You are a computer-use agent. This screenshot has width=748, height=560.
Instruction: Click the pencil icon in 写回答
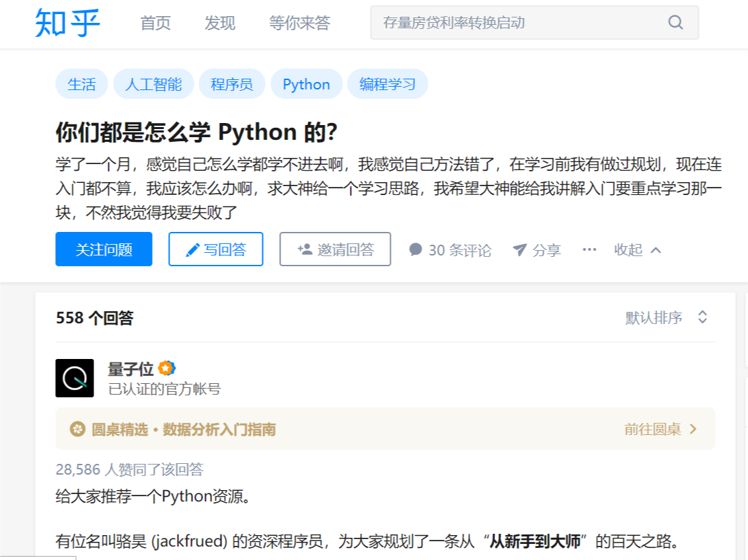(192, 249)
